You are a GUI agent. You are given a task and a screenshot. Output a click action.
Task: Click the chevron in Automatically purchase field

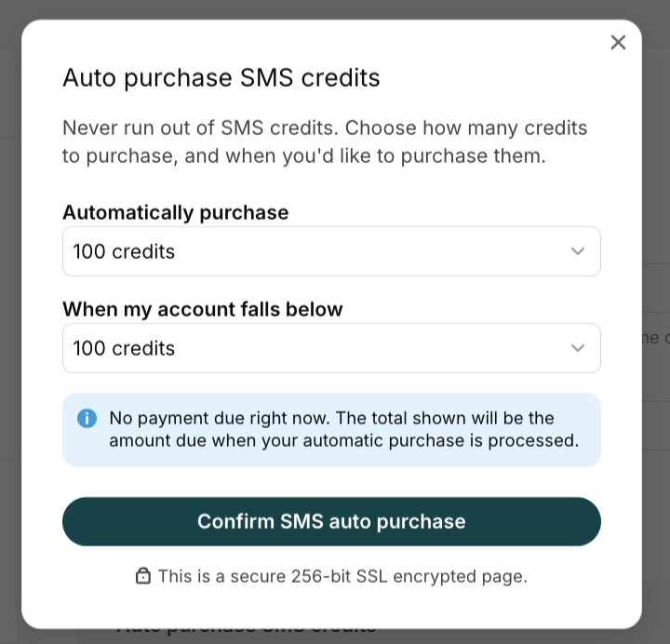578,251
